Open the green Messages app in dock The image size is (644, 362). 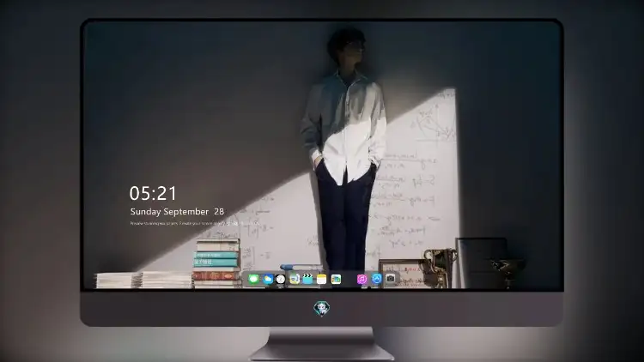point(253,279)
